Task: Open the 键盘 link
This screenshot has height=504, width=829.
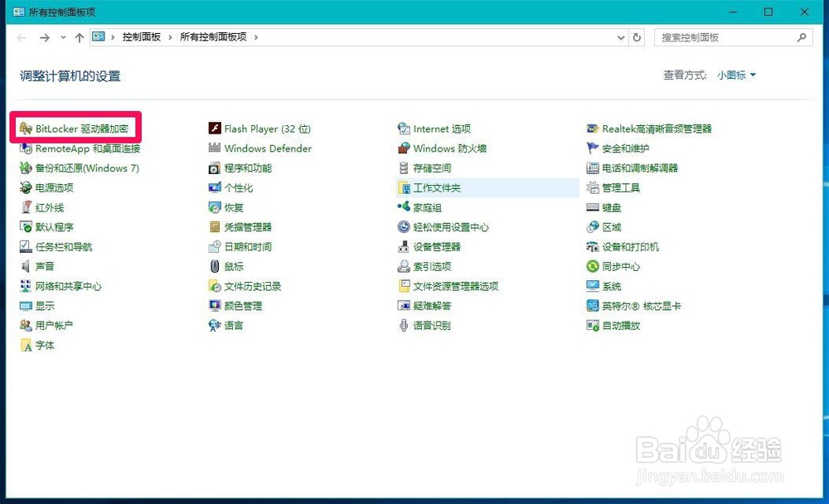Action: click(x=611, y=207)
